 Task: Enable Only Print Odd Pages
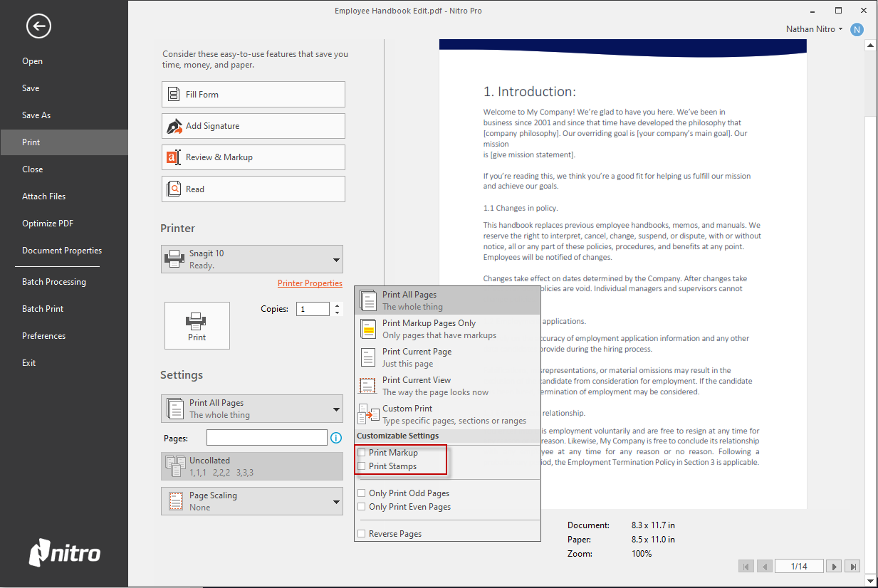pyautogui.click(x=362, y=493)
